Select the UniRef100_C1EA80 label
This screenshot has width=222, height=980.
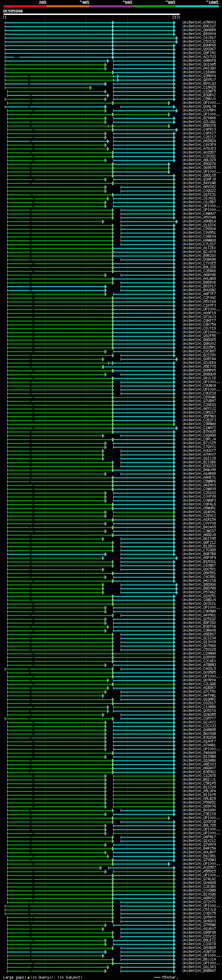[199, 72]
